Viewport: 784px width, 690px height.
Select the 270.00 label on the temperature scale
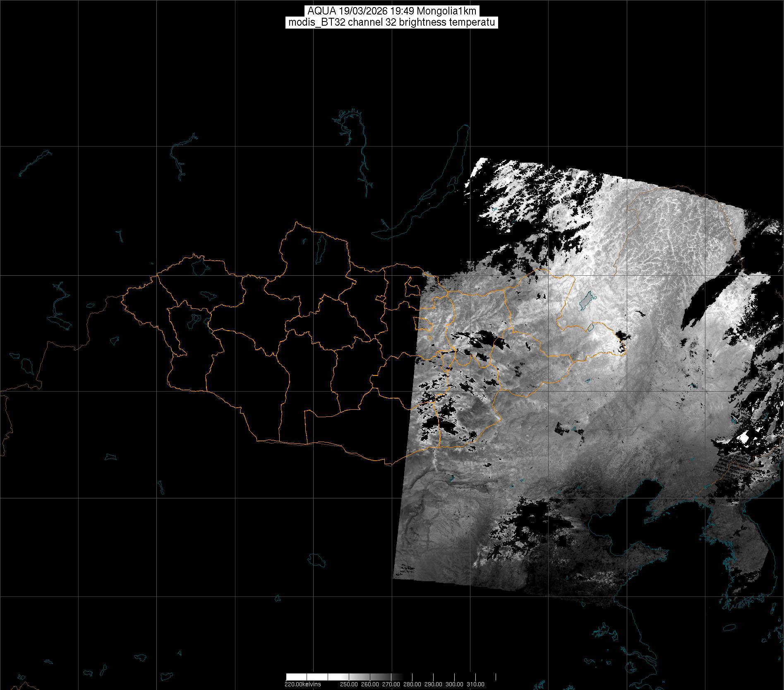tap(391, 684)
